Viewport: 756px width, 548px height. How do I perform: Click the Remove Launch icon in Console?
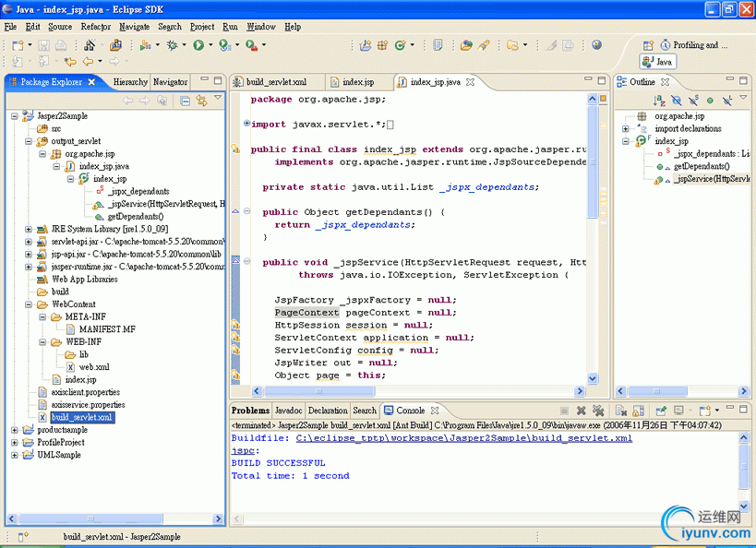(x=582, y=411)
